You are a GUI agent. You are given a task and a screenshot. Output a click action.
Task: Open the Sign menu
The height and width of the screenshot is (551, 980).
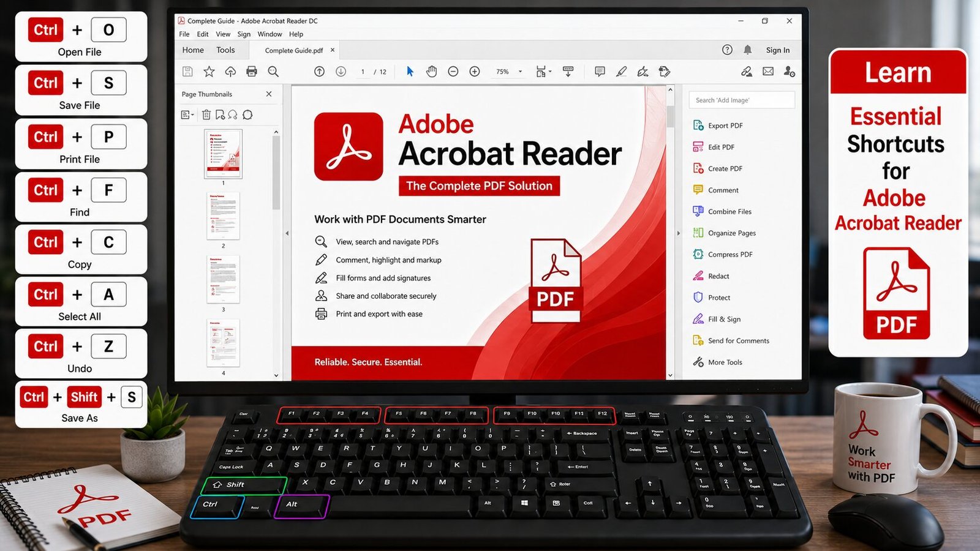pyautogui.click(x=244, y=34)
